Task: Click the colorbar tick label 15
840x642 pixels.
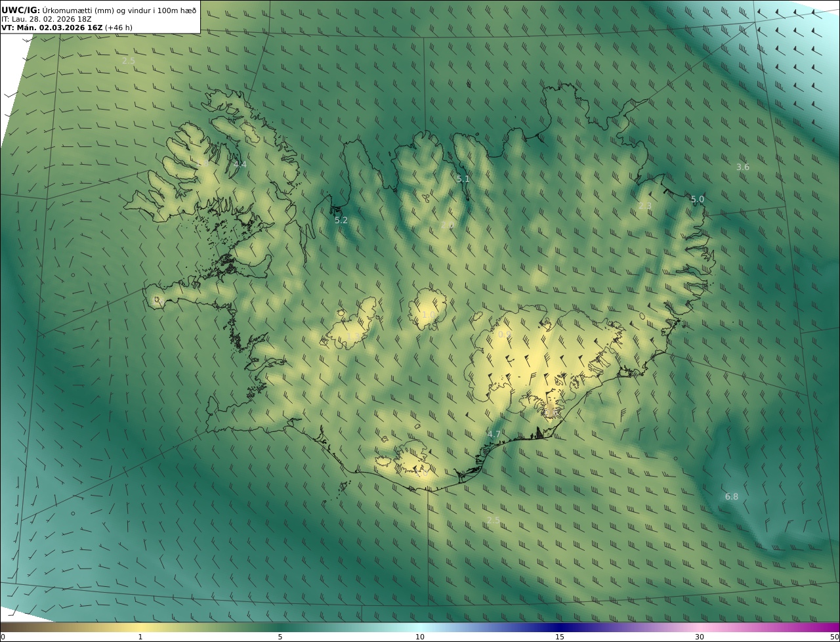Action: pyautogui.click(x=560, y=637)
